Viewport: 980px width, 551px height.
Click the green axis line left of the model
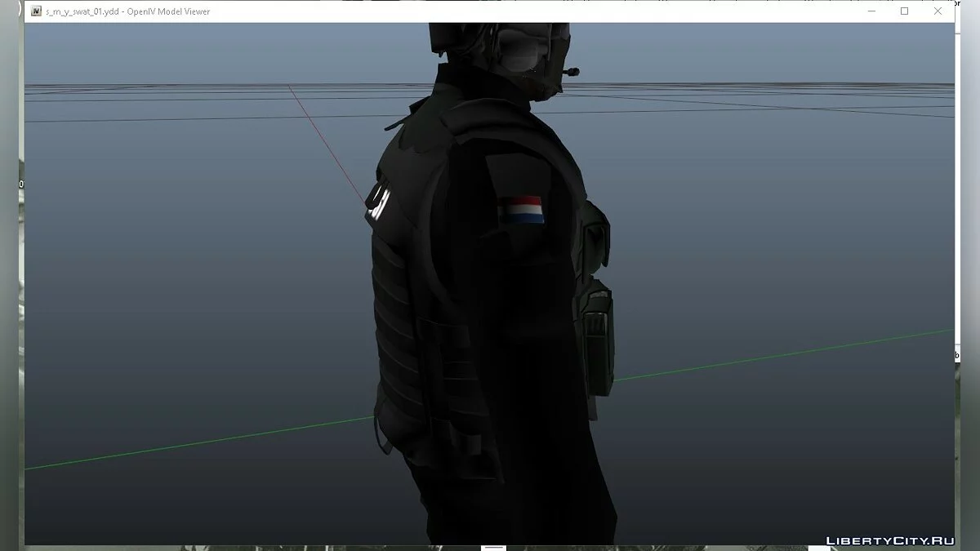coord(204,442)
